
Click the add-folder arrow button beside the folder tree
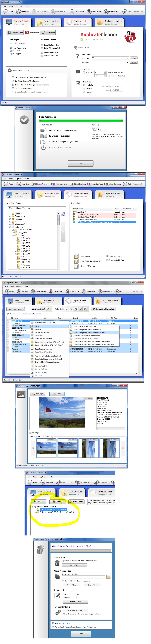point(63,232)
